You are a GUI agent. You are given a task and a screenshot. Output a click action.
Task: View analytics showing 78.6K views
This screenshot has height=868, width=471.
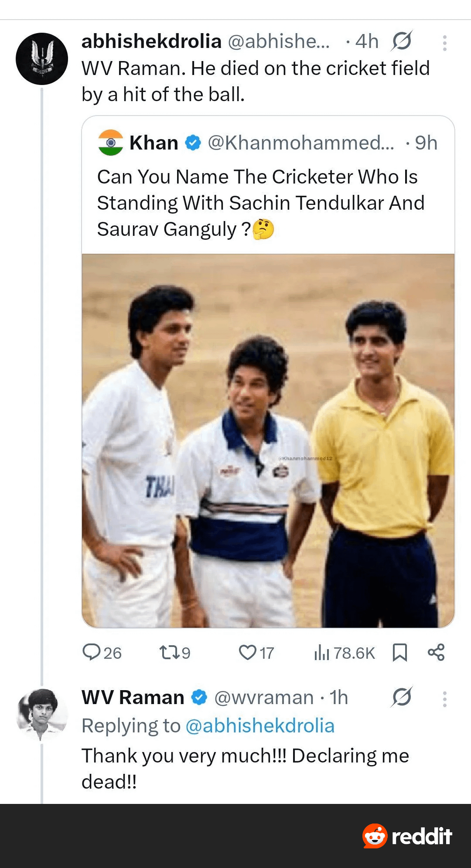click(x=345, y=653)
